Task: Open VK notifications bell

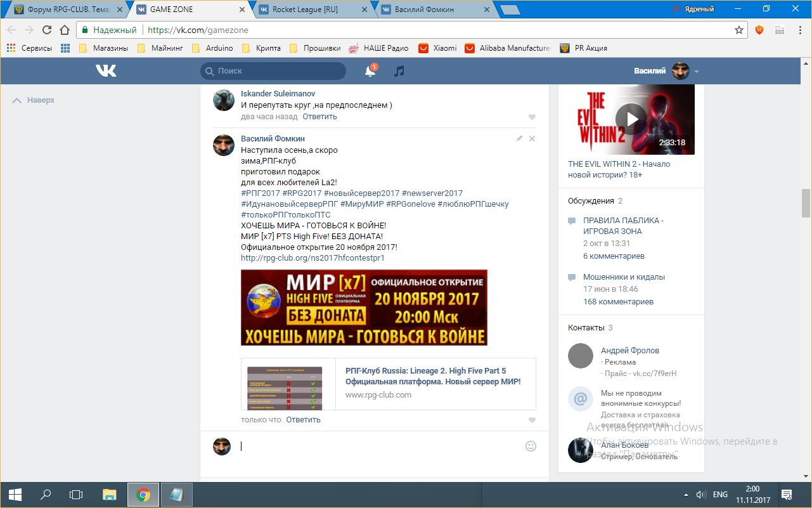Action: 370,71
